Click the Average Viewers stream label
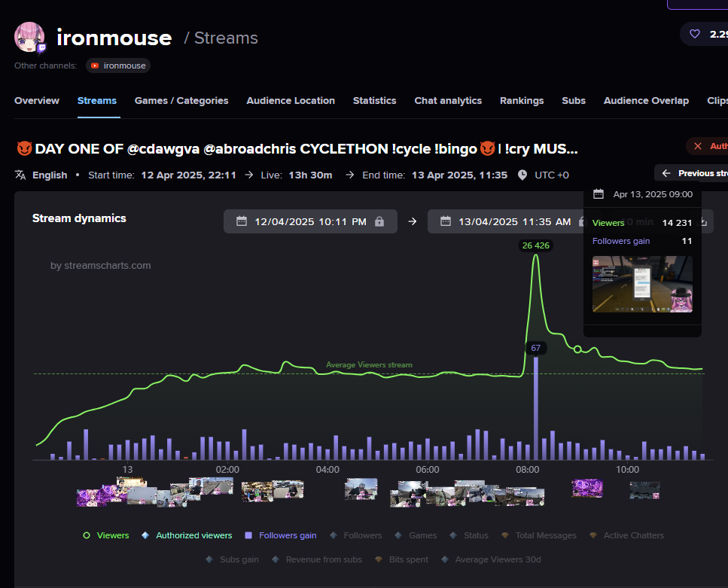 [369, 365]
